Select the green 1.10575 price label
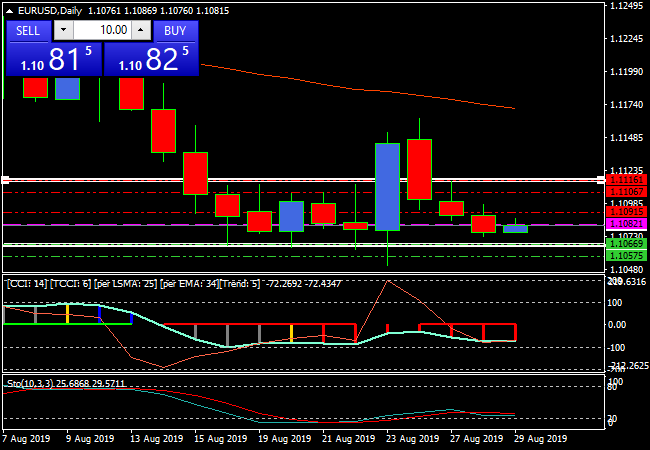The width and height of the screenshot is (650, 450). tap(626, 256)
